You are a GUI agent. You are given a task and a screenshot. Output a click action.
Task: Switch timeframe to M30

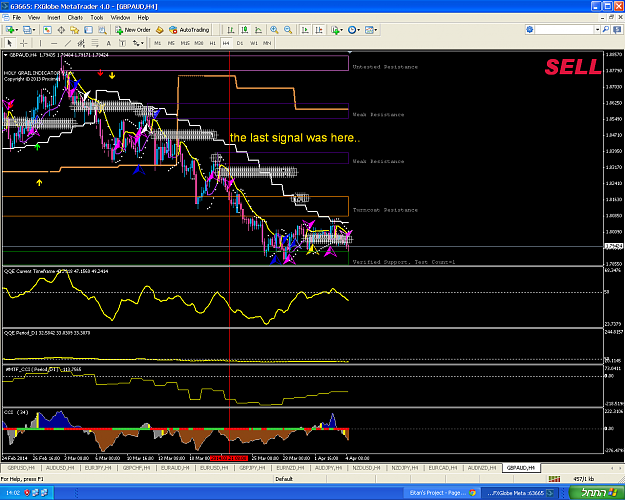click(199, 43)
